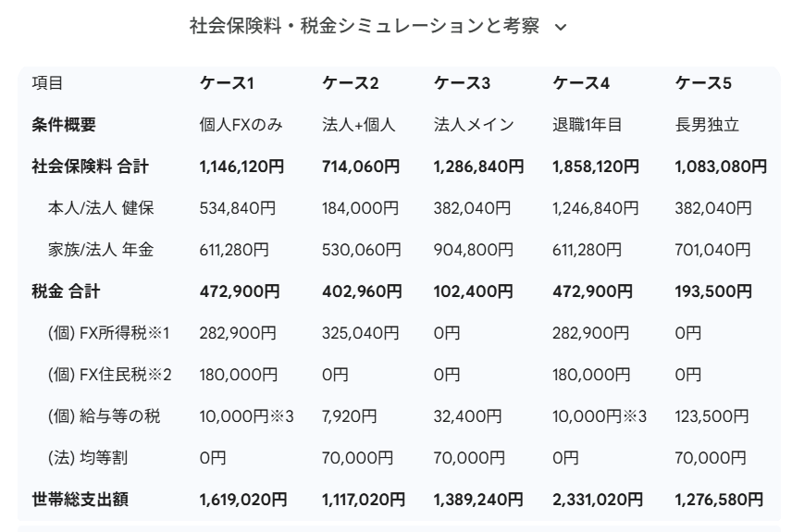Click the 社会保険料・税金シミュレーションと考察 heading

364,26
